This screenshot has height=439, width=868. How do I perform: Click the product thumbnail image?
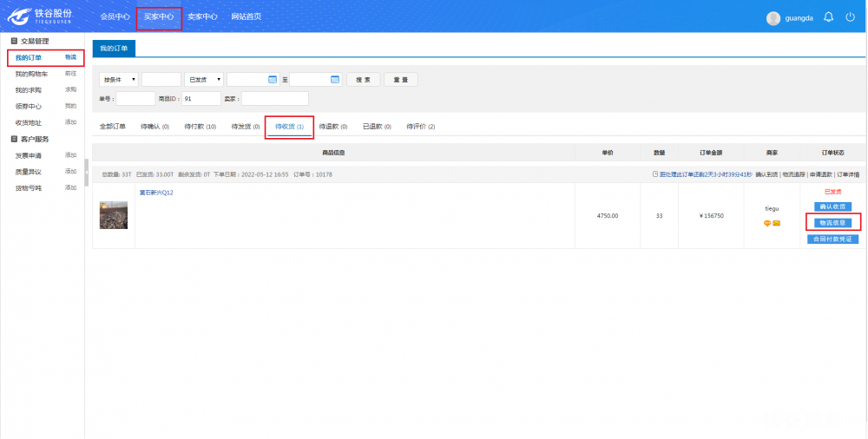point(114,214)
